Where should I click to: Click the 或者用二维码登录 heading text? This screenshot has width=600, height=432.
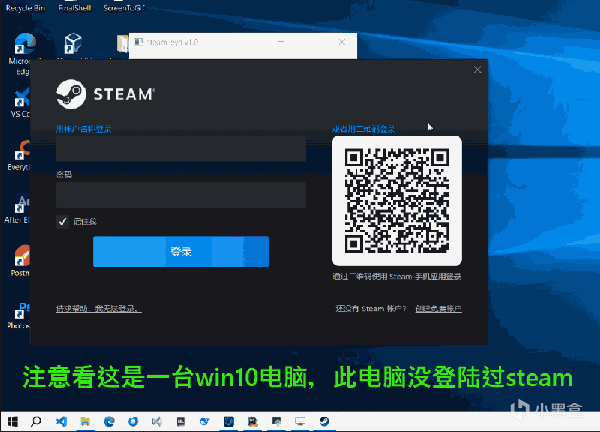pos(364,129)
